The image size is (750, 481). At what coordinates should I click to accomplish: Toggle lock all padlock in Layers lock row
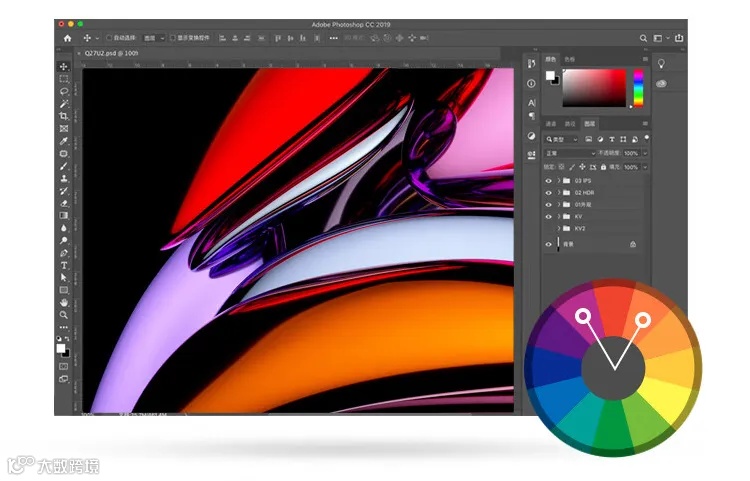tap(603, 167)
